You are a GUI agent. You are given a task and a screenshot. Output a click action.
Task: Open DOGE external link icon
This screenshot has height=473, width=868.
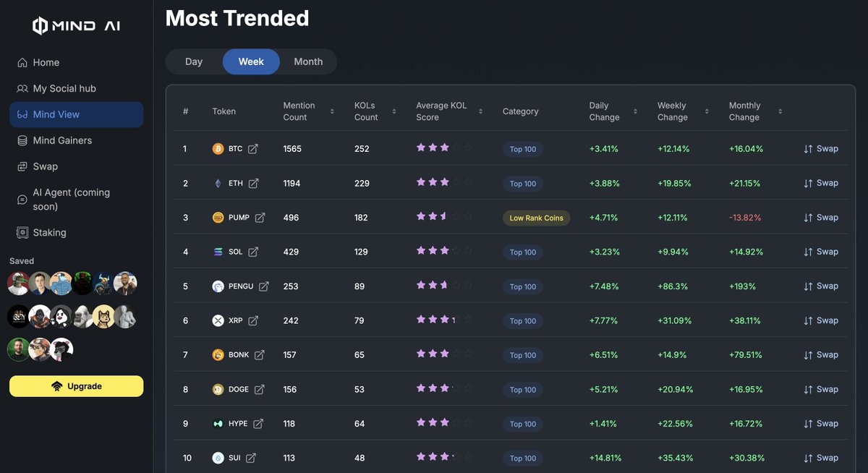click(x=259, y=390)
